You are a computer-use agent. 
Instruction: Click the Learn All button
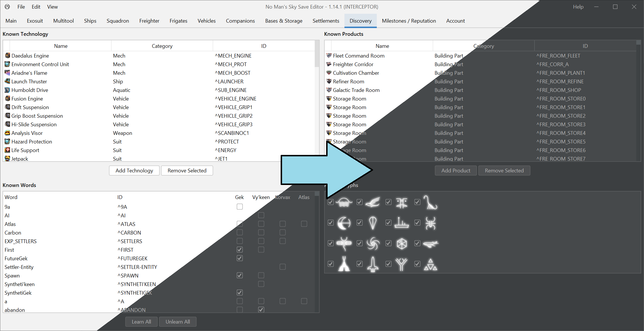(x=141, y=322)
